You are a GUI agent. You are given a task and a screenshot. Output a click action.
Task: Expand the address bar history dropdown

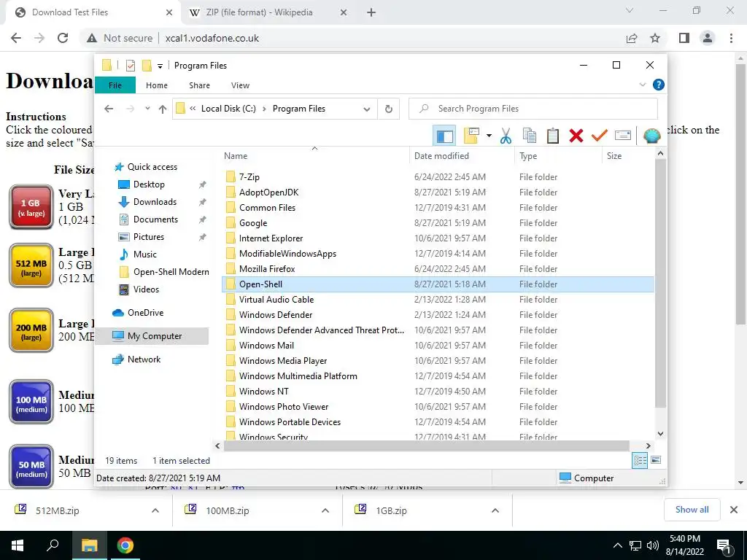367,109
